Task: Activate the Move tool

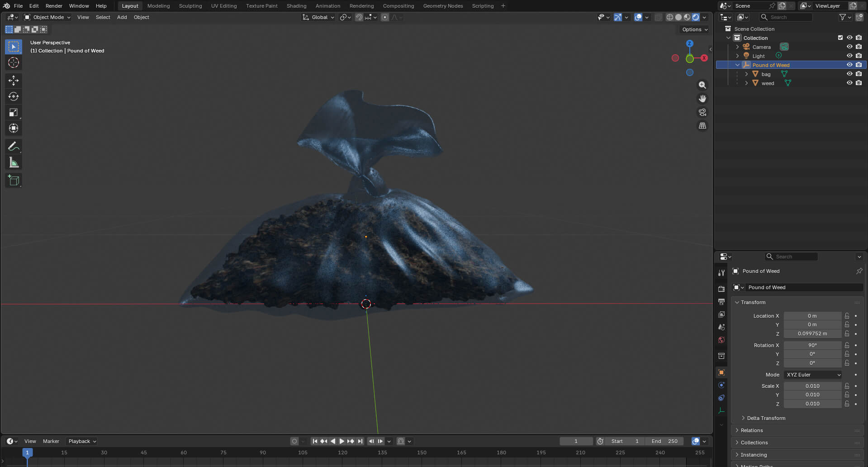Action: 14,81
